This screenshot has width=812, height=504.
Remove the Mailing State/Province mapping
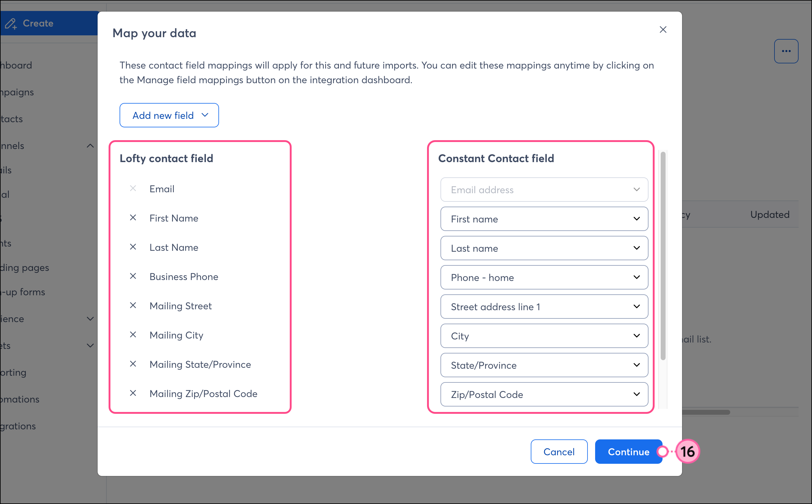(x=133, y=364)
